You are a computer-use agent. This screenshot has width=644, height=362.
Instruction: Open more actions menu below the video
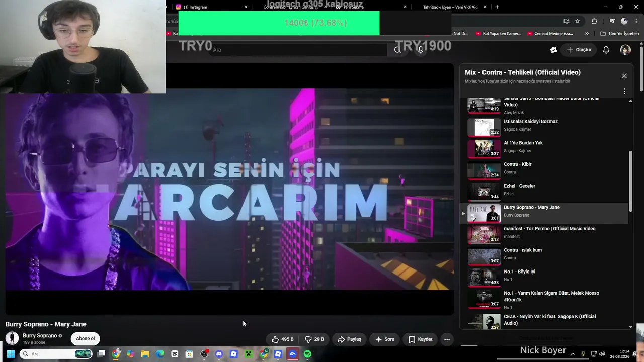tap(447, 339)
